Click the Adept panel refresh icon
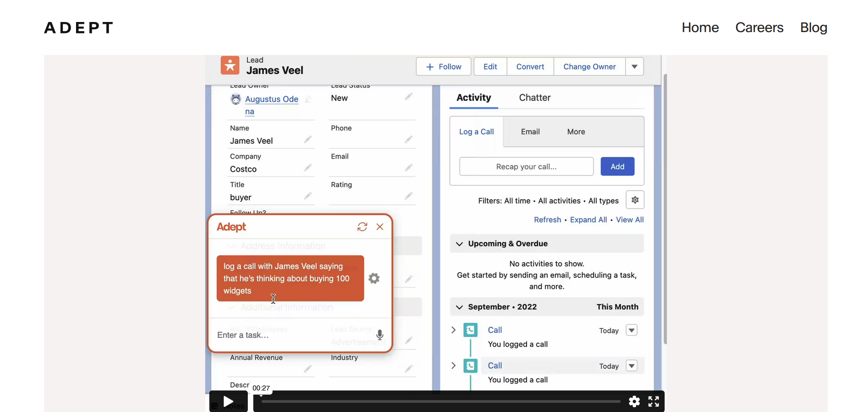 point(362,227)
